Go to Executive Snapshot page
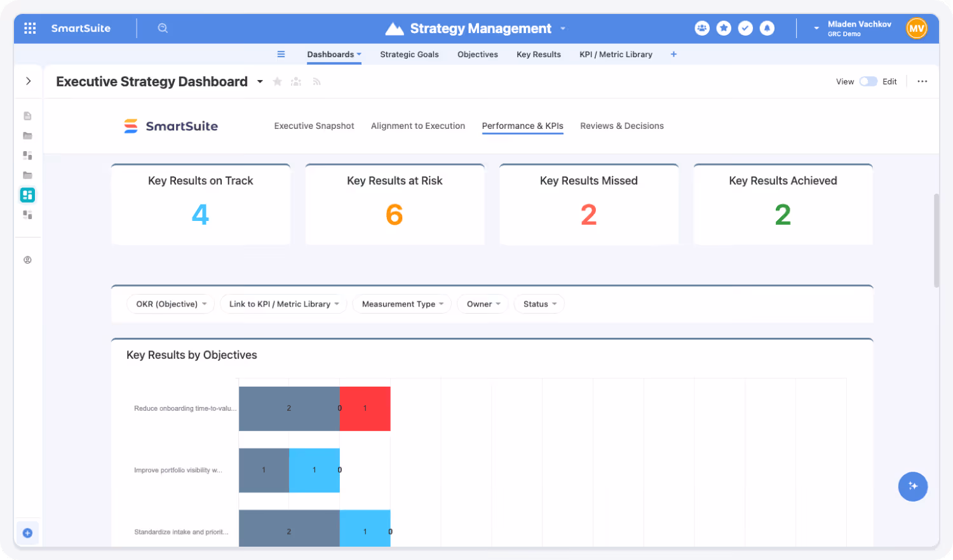953x560 pixels. [x=314, y=126]
